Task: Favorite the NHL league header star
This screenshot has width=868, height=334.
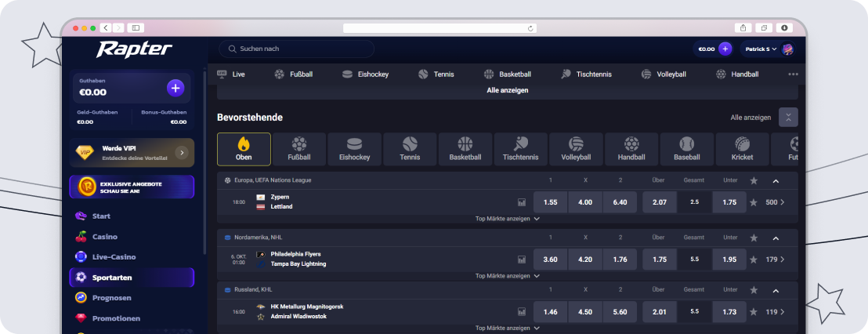Action: coord(754,238)
